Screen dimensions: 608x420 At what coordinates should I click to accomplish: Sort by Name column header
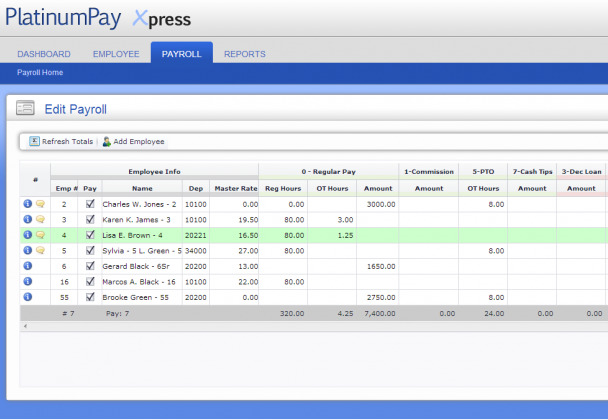(x=142, y=188)
